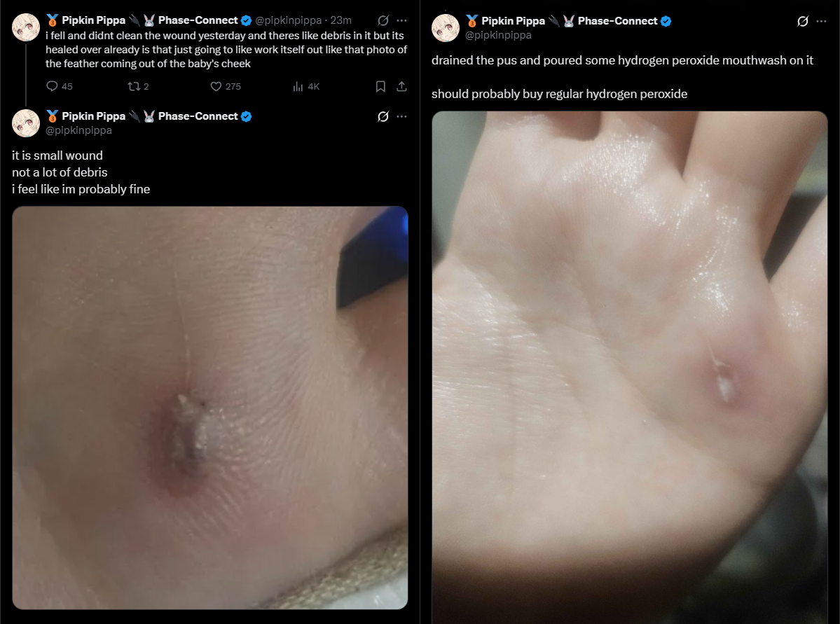
Task: Click the share icon on first tweet
Action: [402, 86]
